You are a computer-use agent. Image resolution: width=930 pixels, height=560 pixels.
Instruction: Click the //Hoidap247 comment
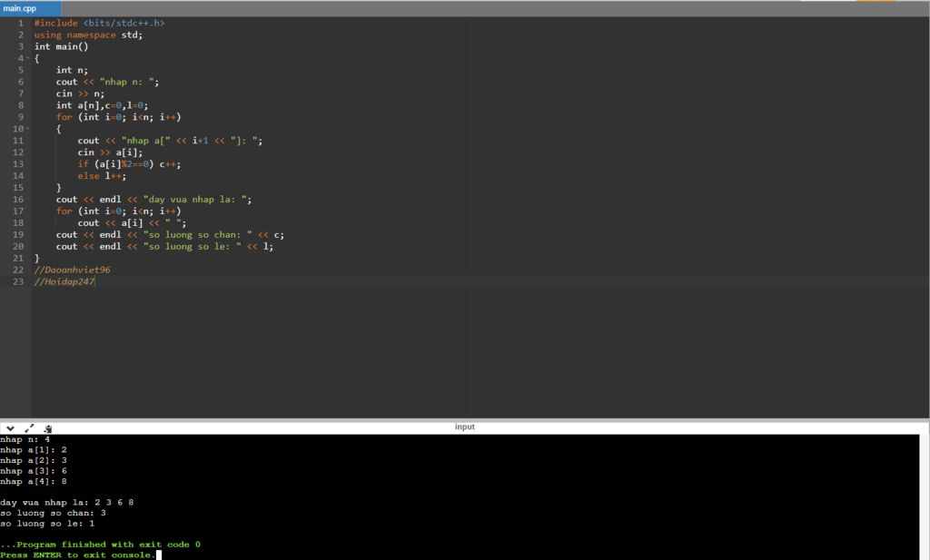coord(64,281)
